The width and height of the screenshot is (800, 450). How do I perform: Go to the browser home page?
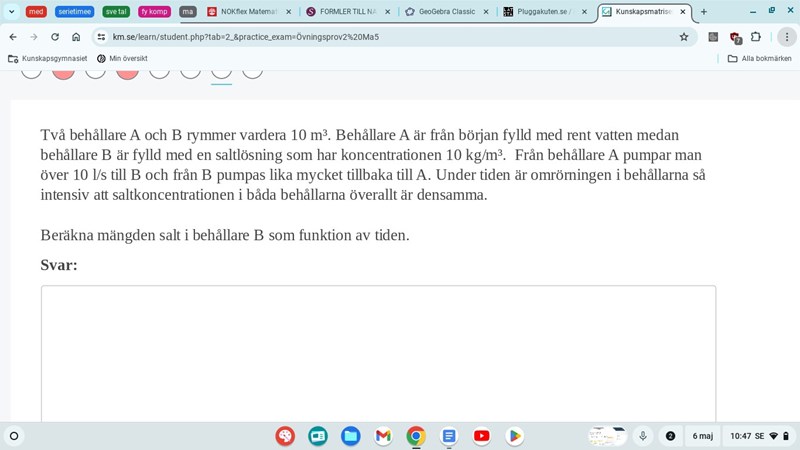pyautogui.click(x=76, y=37)
